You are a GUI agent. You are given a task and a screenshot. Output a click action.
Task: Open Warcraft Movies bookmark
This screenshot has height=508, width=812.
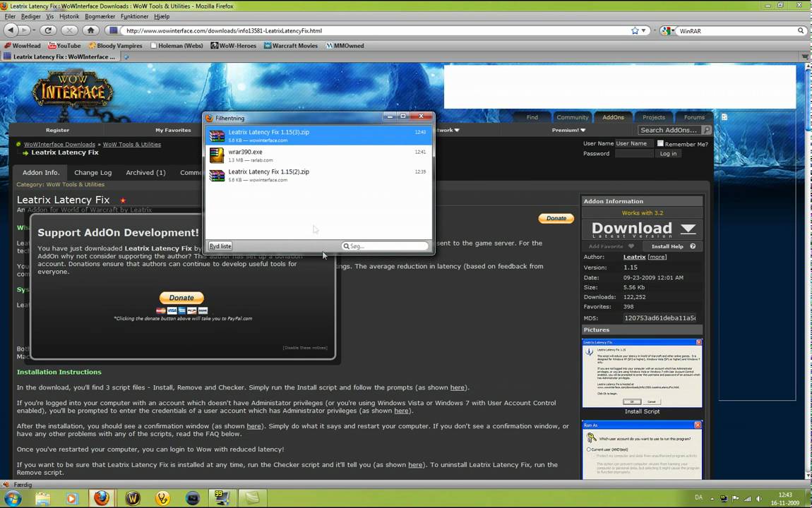click(x=290, y=46)
